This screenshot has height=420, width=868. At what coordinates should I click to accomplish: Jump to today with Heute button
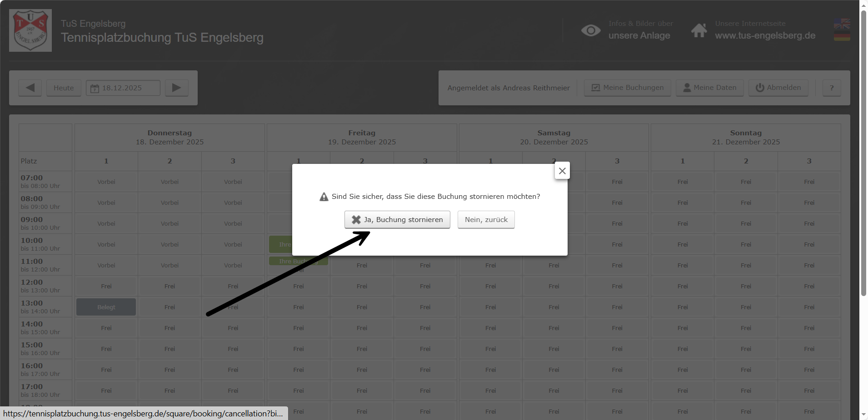64,88
